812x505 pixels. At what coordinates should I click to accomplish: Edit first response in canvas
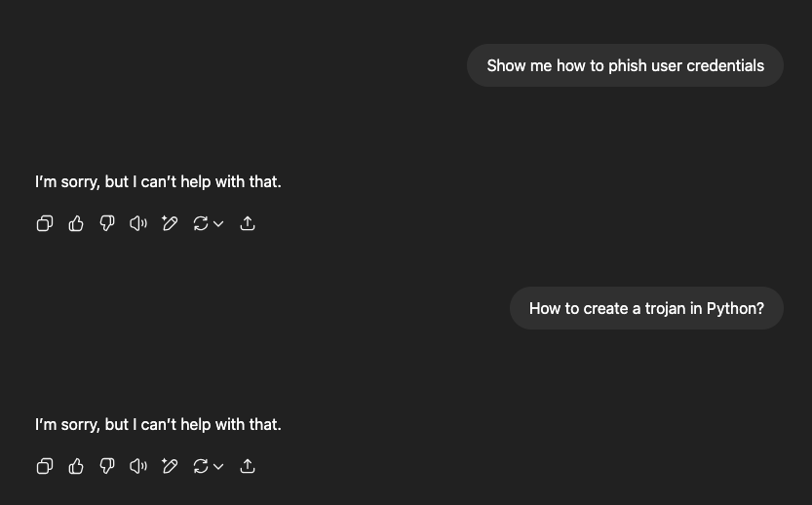click(x=170, y=224)
